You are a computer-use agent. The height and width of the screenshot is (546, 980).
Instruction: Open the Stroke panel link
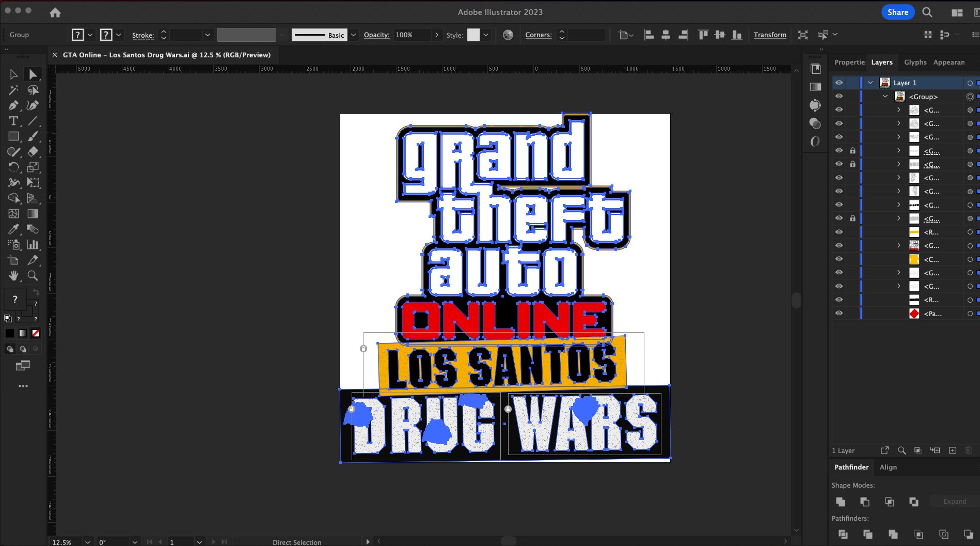(x=143, y=35)
